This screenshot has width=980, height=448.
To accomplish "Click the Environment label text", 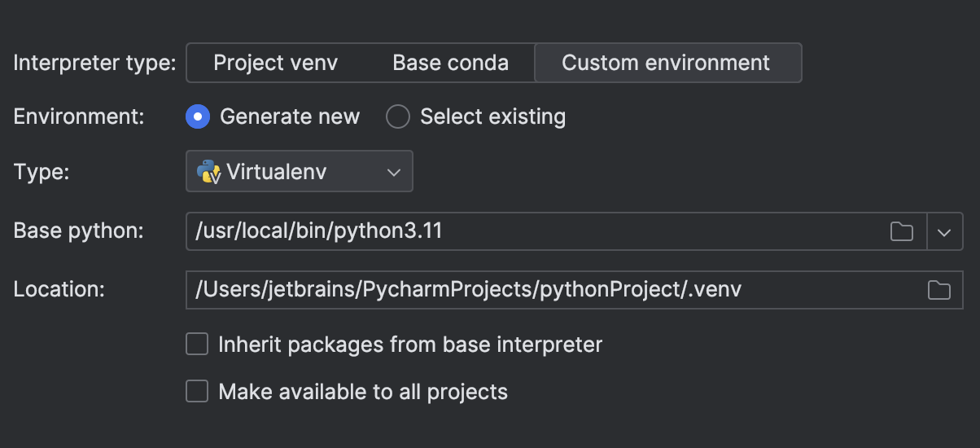I will point(79,116).
